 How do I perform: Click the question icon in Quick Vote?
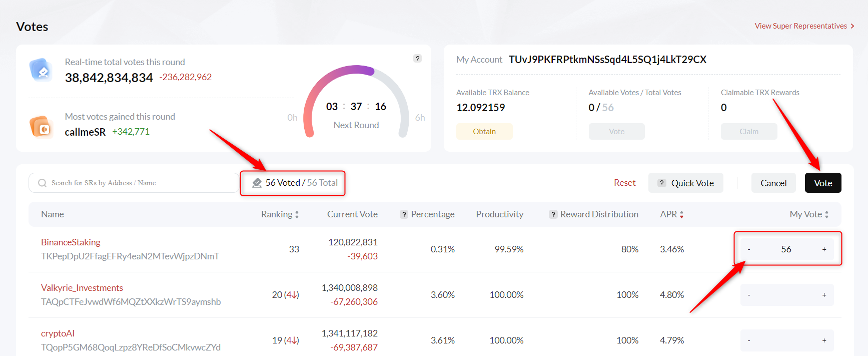tap(662, 183)
